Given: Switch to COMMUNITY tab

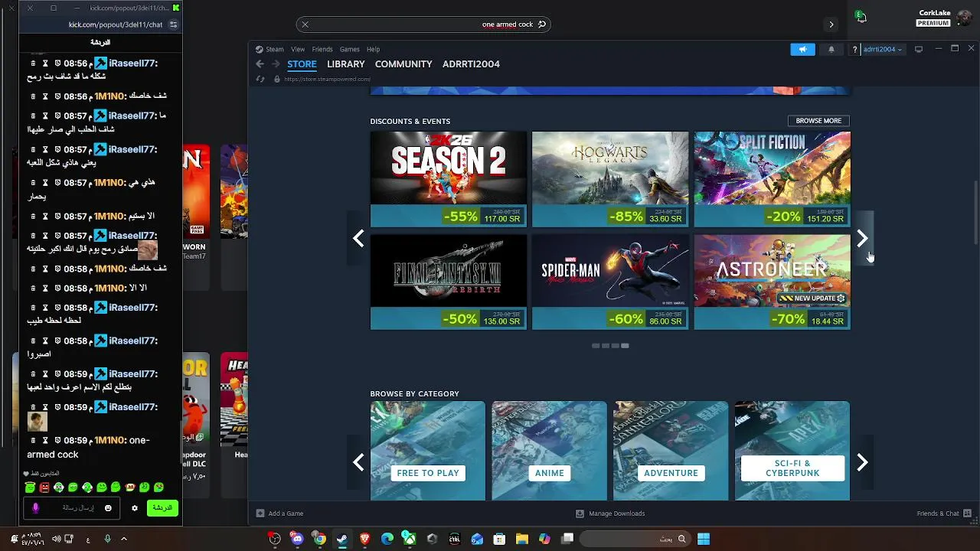Looking at the screenshot, I should click(403, 64).
